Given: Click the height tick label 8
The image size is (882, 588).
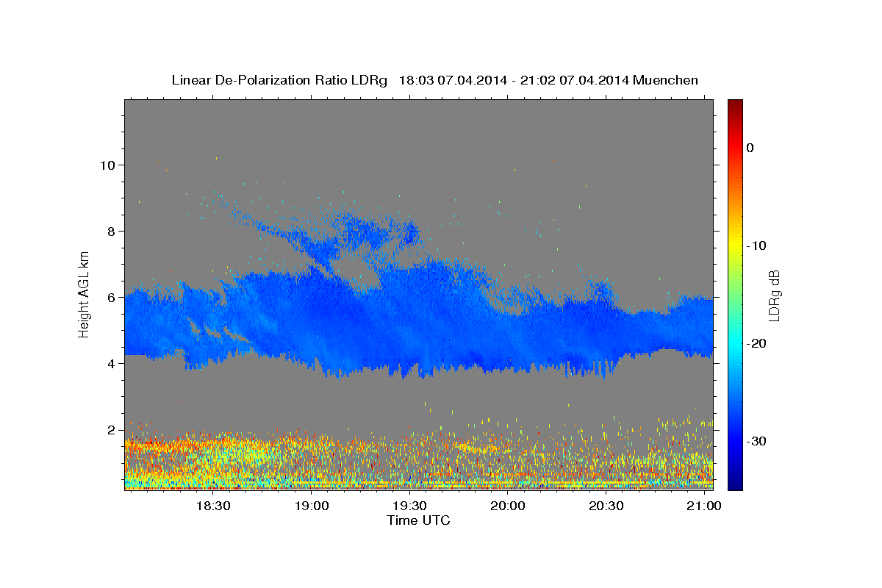Looking at the screenshot, I should pos(113,231).
